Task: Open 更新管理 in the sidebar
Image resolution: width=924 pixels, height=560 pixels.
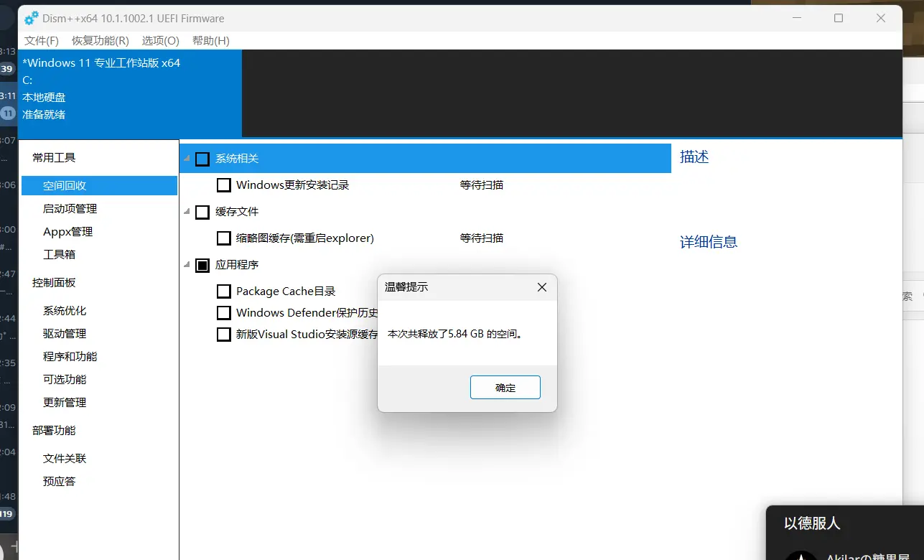Action: coord(65,402)
